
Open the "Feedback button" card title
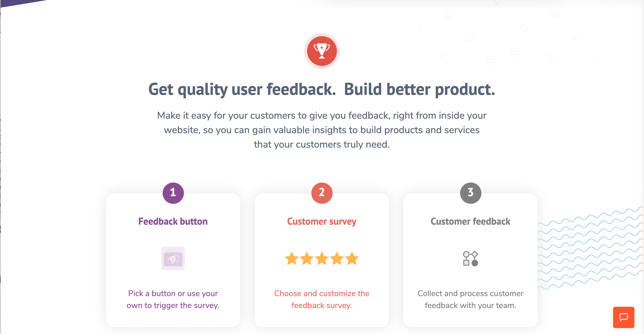click(x=173, y=221)
